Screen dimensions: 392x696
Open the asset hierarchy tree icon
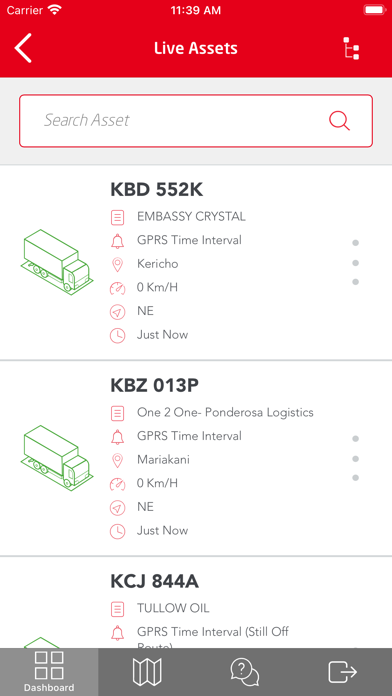(351, 48)
